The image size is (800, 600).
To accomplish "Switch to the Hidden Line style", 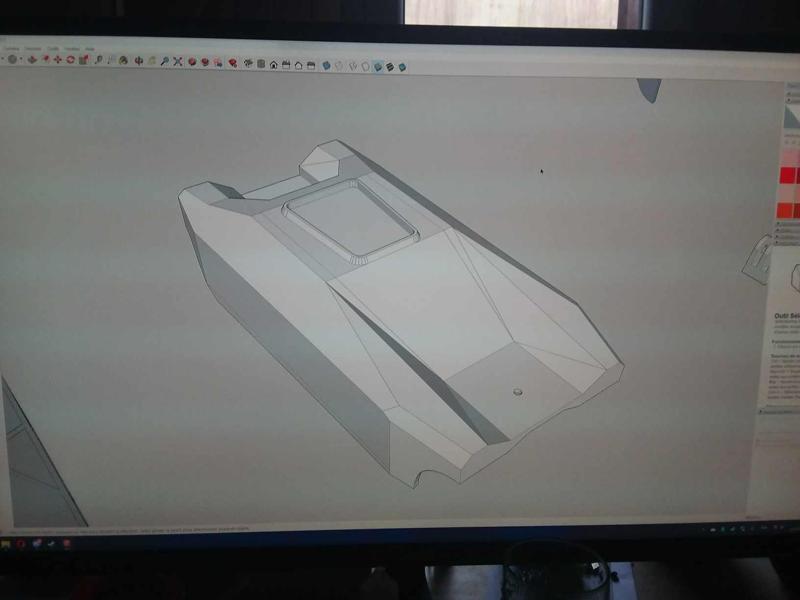I will (365, 66).
